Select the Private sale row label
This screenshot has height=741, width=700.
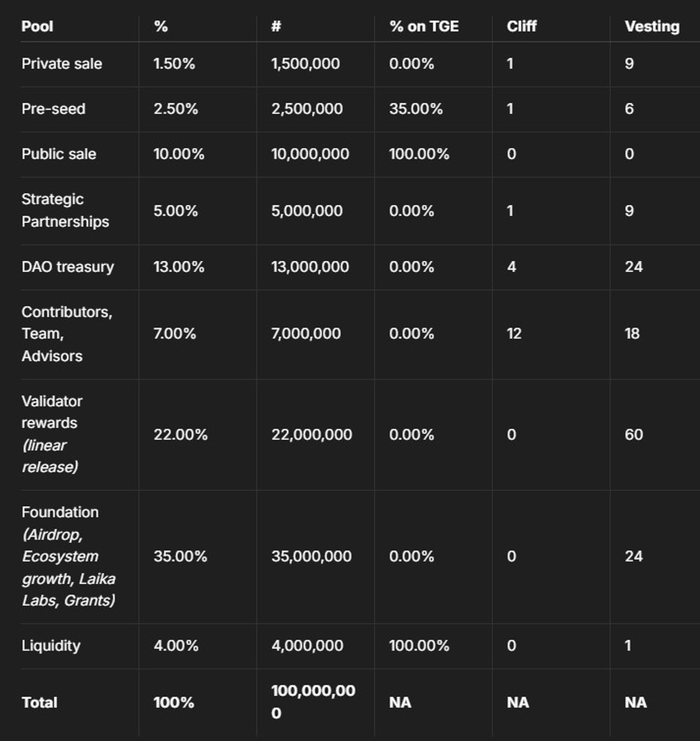click(x=62, y=64)
